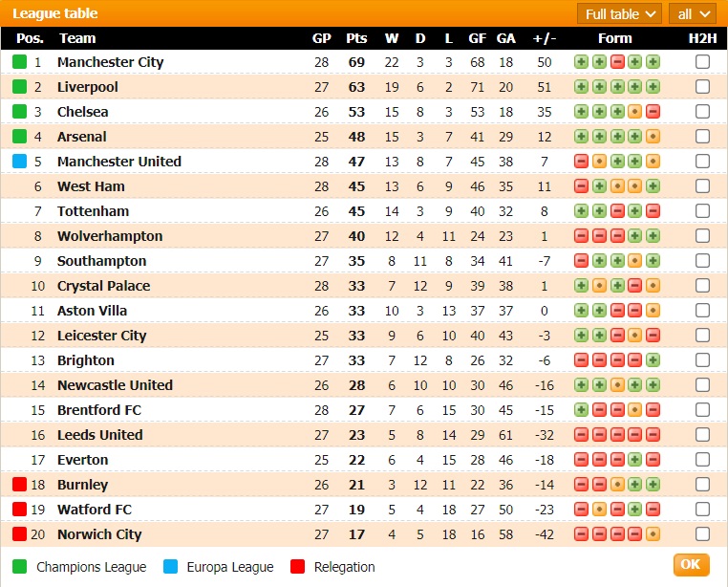The height and width of the screenshot is (587, 728).
Task: Open the Full table dropdown
Action: tap(619, 13)
